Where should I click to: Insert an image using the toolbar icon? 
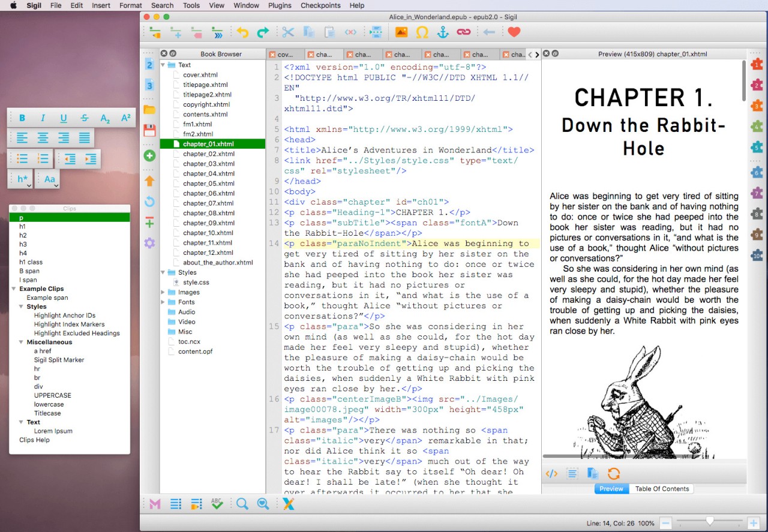401,32
